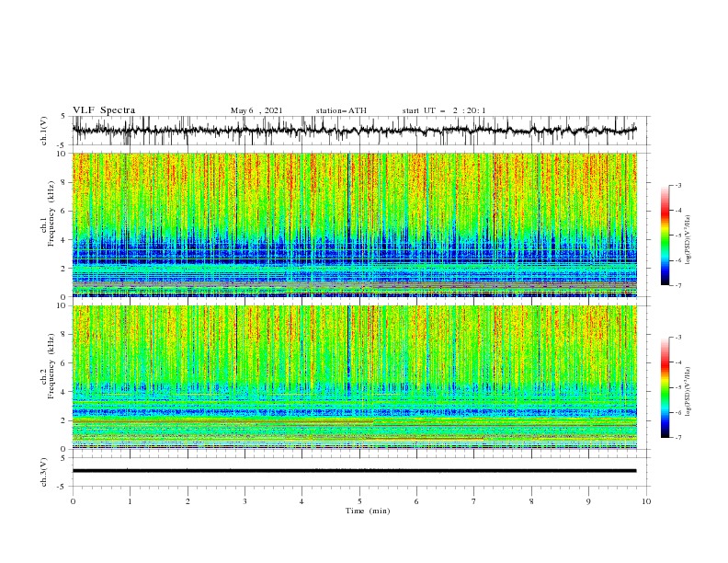Click "-7" on the ch.2 color scale

678,438
